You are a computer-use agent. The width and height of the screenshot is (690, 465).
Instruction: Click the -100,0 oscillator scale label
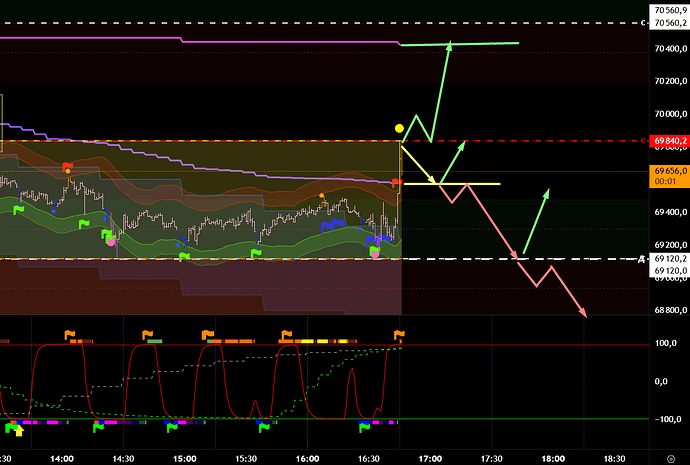(666, 419)
